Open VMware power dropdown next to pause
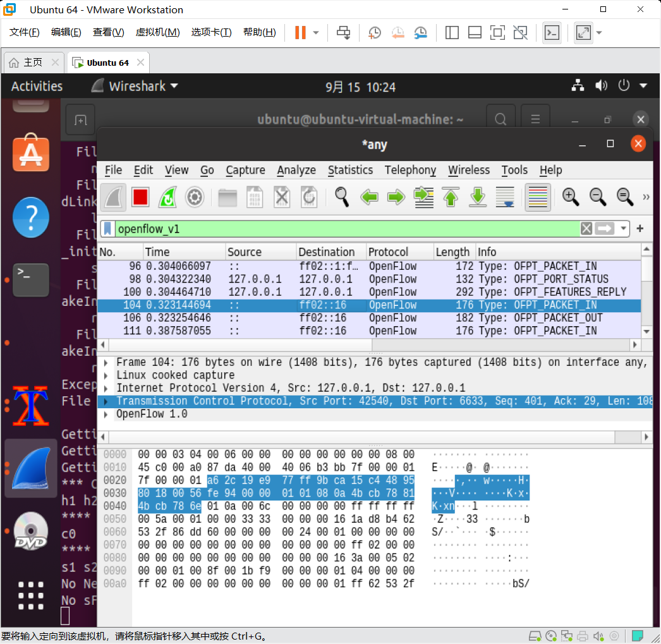The height and width of the screenshot is (644, 661). [316, 32]
